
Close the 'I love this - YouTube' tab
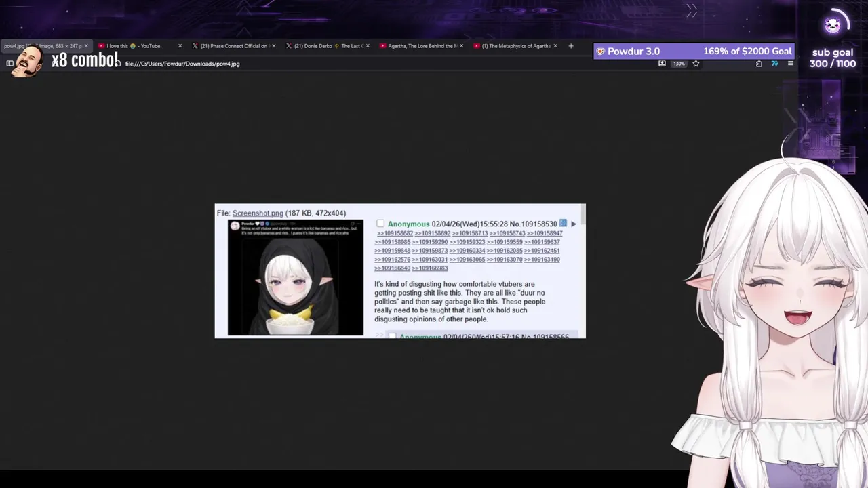click(180, 46)
